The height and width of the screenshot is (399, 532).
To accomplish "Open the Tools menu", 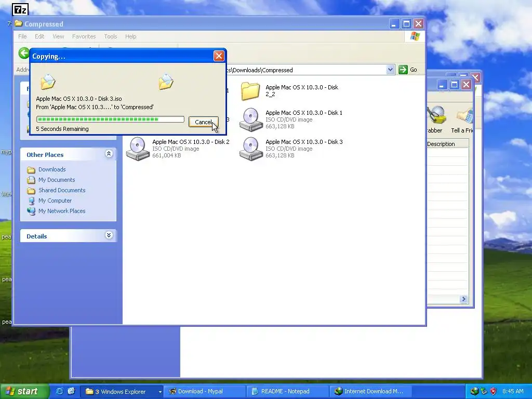I will tap(111, 36).
